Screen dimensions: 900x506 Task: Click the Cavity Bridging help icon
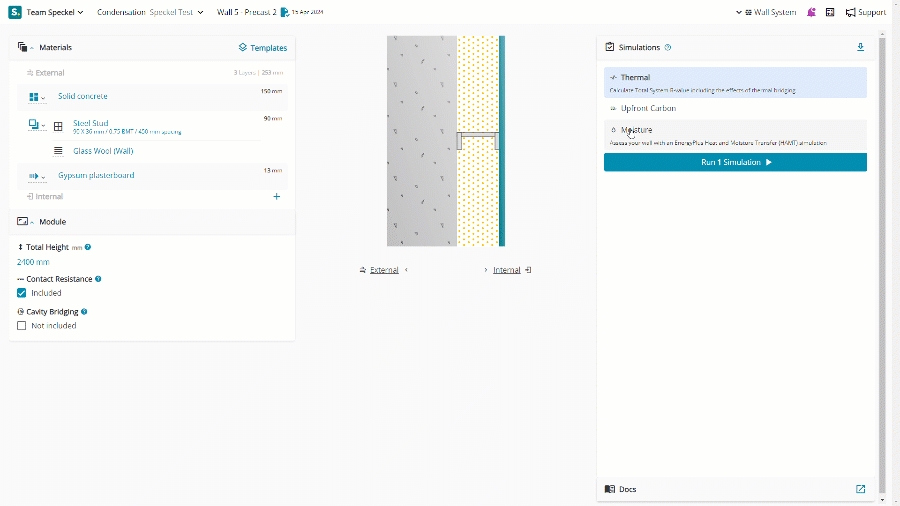point(83,312)
